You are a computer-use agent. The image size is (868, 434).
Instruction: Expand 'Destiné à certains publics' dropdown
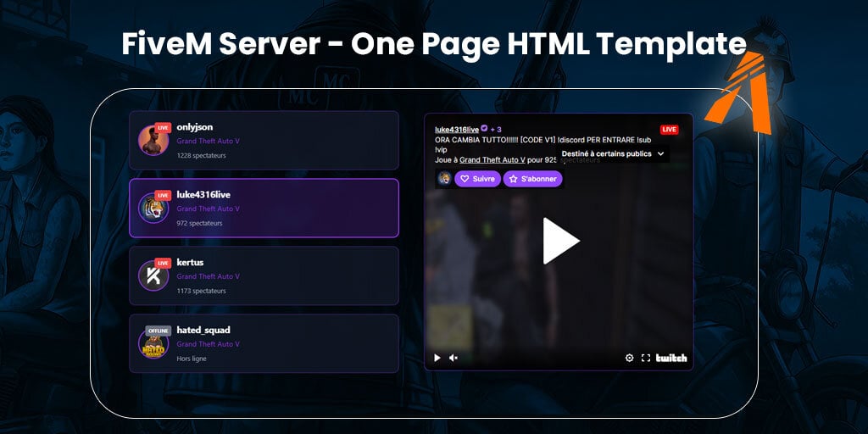coord(613,154)
